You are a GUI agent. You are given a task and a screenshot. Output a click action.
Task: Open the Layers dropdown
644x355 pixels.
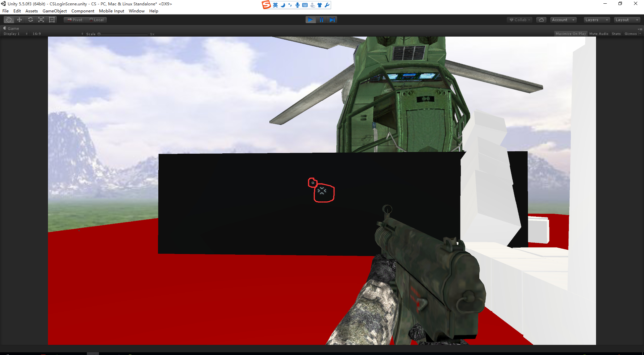[x=597, y=20]
